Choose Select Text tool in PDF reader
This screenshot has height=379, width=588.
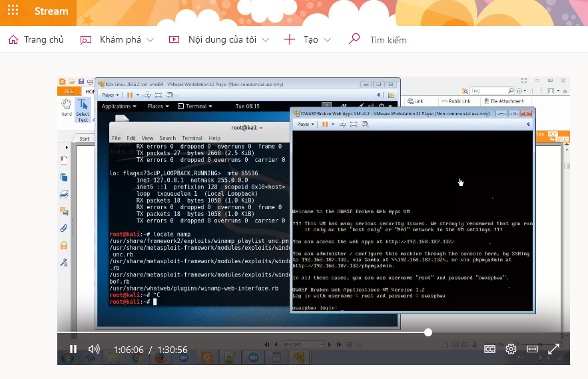click(83, 111)
